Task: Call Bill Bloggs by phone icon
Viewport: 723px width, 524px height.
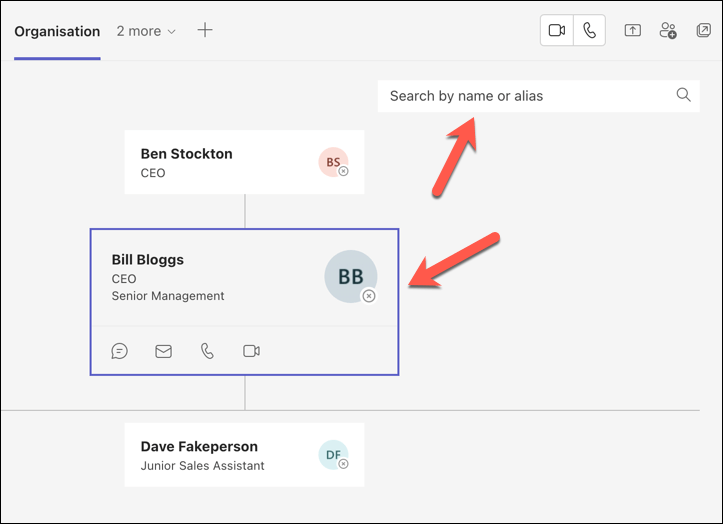Action: tap(207, 351)
